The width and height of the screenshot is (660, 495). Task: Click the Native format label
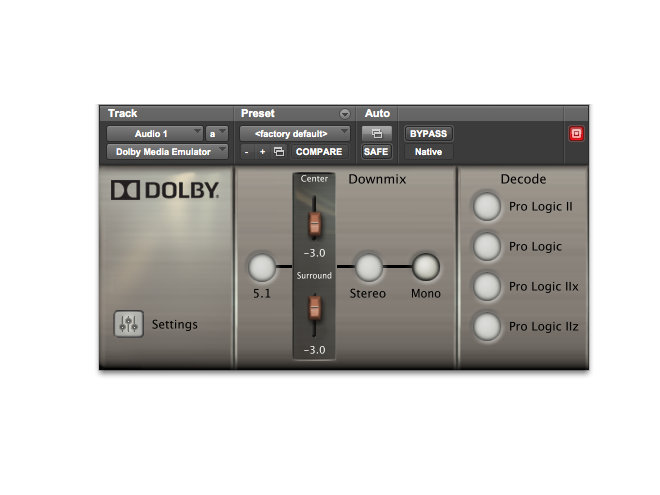(428, 152)
